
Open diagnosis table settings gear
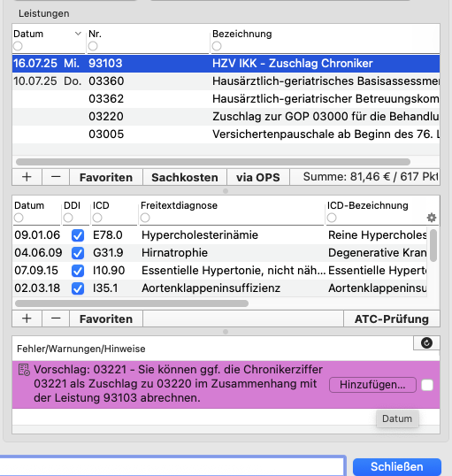[432, 218]
